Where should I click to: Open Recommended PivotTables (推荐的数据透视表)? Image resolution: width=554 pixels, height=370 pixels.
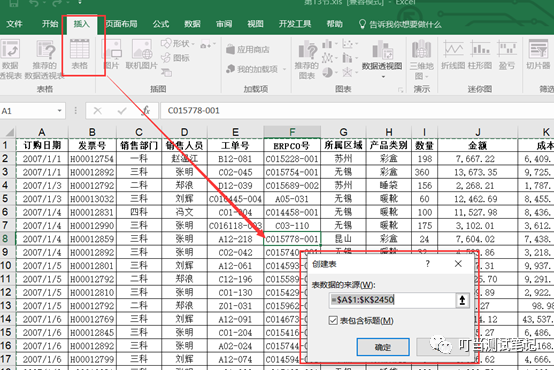(x=45, y=59)
